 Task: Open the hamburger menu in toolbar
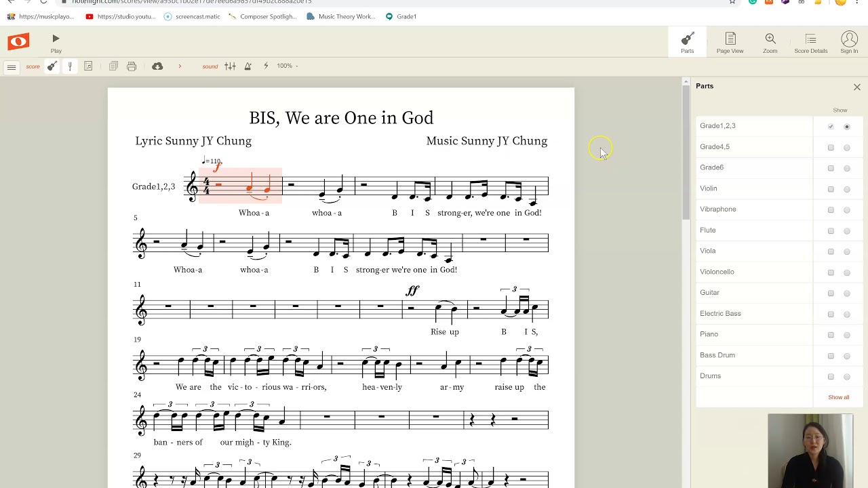coord(12,66)
